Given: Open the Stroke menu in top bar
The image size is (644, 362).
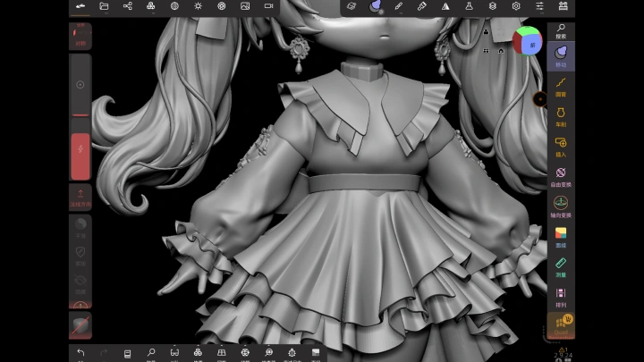Looking at the screenshot, I should pos(352,6).
